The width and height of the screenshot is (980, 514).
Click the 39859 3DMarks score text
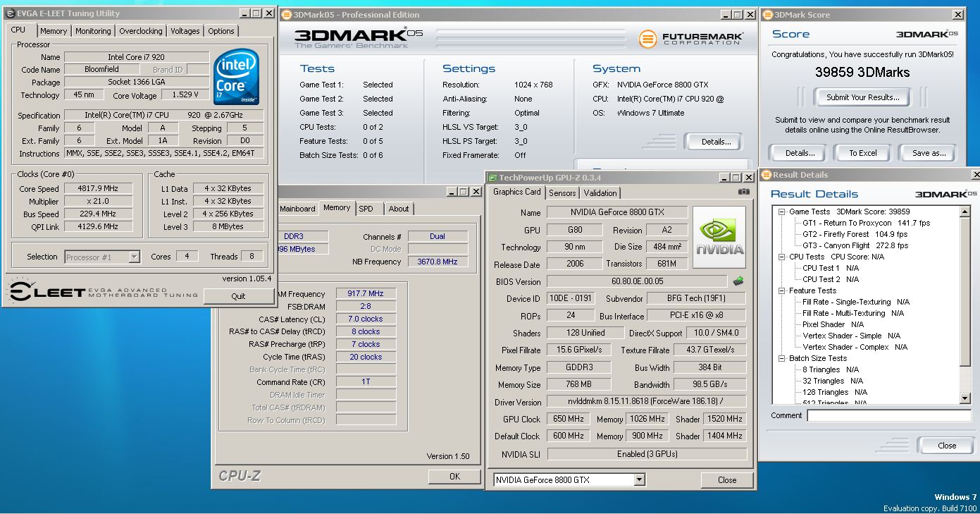point(862,72)
